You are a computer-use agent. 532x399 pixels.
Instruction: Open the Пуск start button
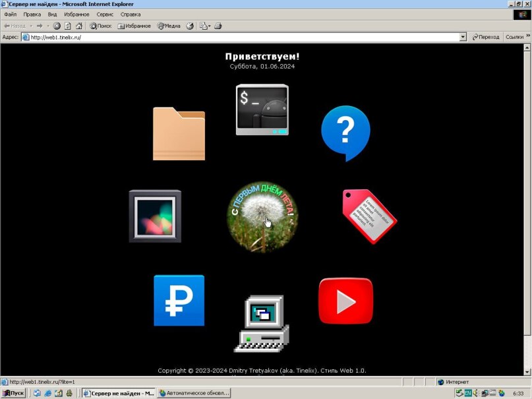(x=13, y=393)
